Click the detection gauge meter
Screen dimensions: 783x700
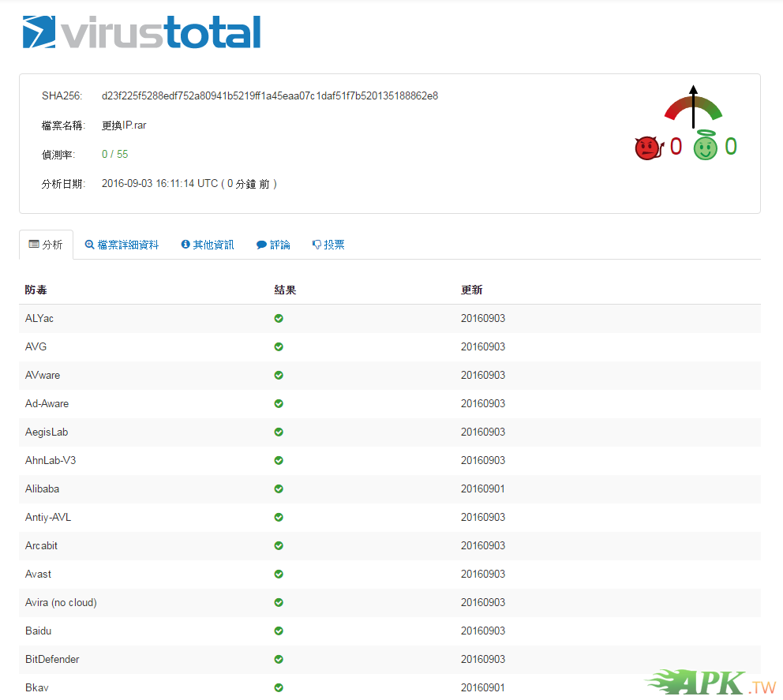(x=693, y=107)
